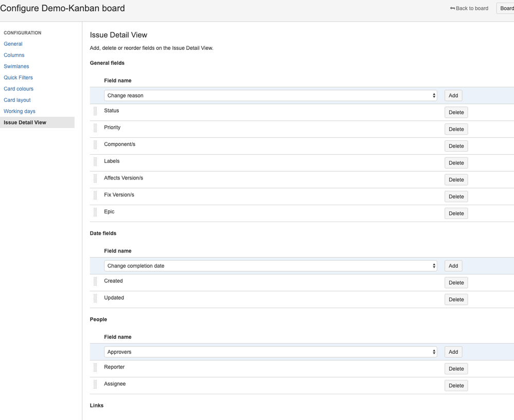Grab the drag handle beside Status field

[95, 110]
